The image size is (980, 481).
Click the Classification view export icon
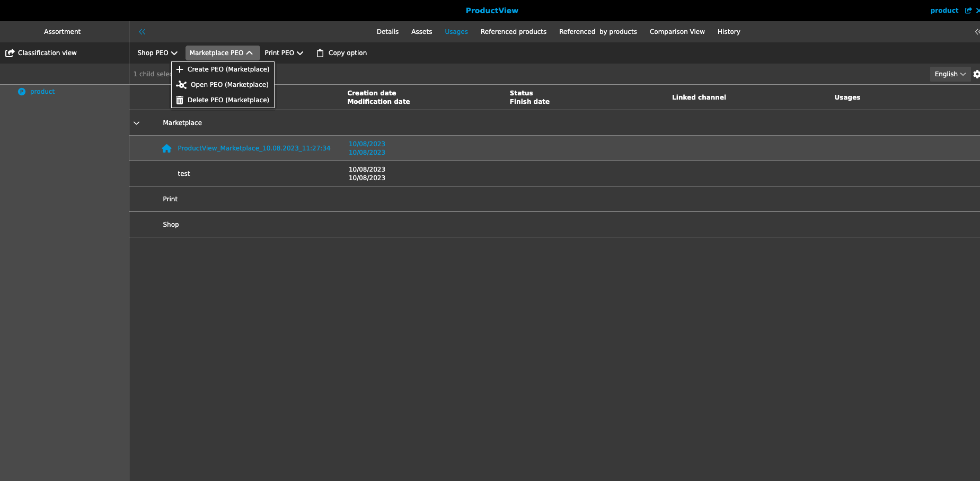click(10, 53)
